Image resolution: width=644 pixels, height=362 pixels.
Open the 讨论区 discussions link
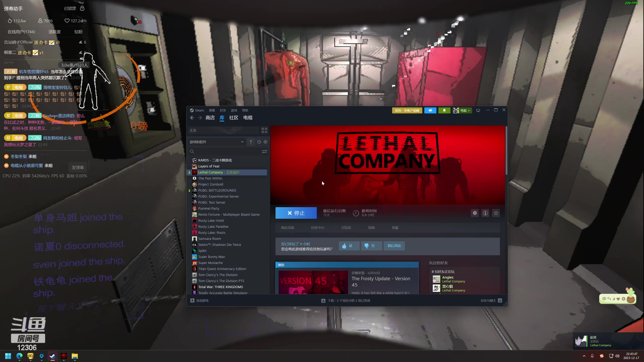[x=346, y=228]
